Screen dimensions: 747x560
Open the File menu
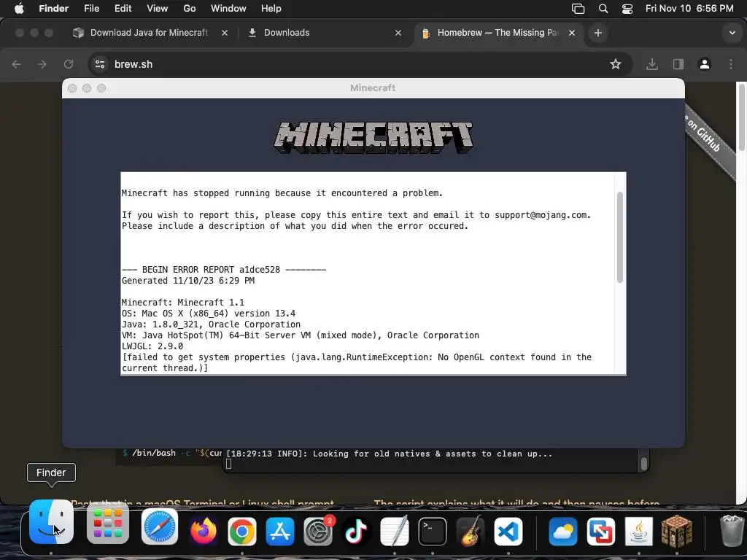click(x=91, y=9)
